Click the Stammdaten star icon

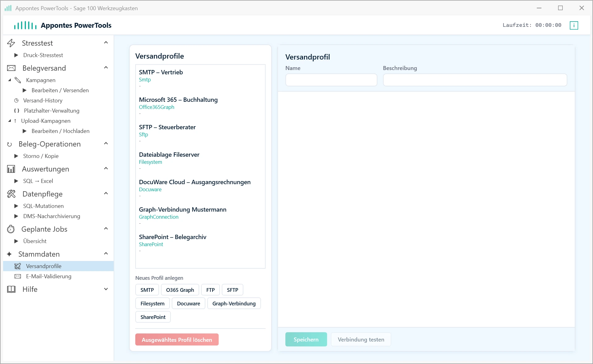pos(9,254)
